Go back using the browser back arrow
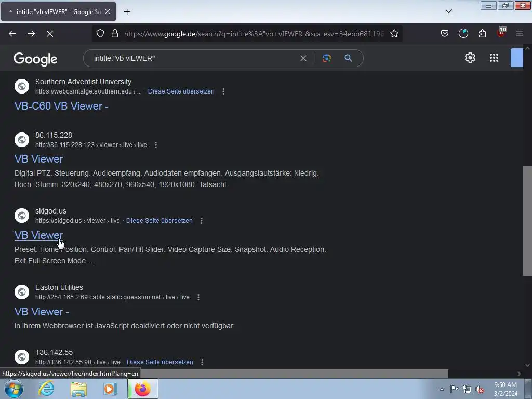The image size is (532, 399). coord(12,34)
